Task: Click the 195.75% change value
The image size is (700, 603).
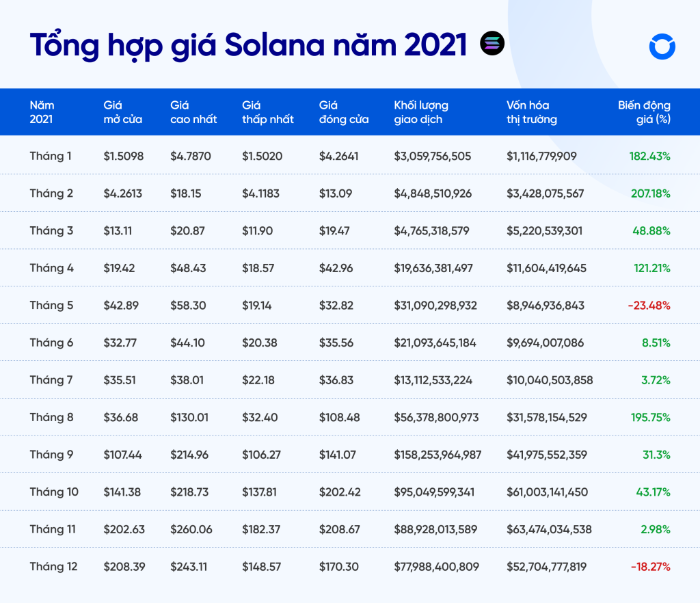Action: pos(651,417)
